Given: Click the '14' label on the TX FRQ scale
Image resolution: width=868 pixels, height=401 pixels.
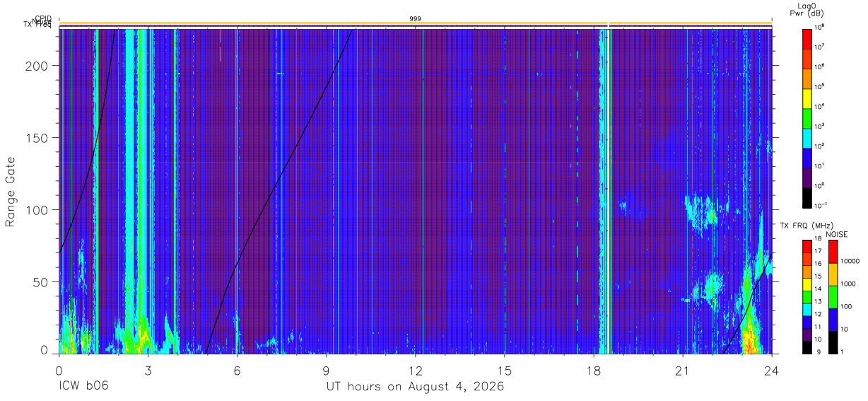Looking at the screenshot, I should tap(819, 289).
